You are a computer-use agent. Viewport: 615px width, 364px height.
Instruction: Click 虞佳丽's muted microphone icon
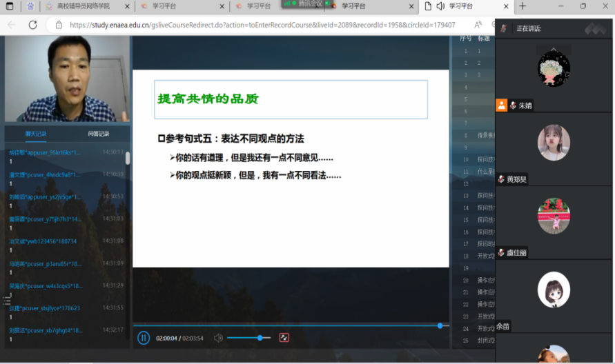pyautogui.click(x=501, y=253)
